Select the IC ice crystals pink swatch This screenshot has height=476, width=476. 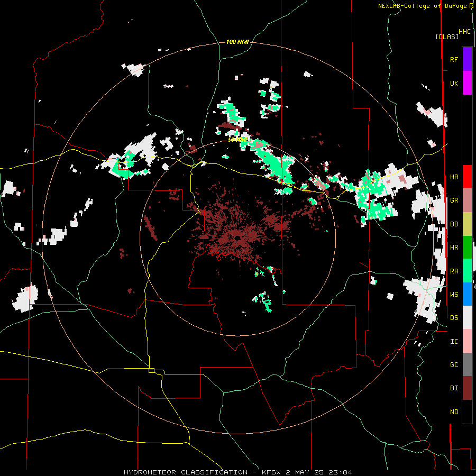click(x=467, y=341)
